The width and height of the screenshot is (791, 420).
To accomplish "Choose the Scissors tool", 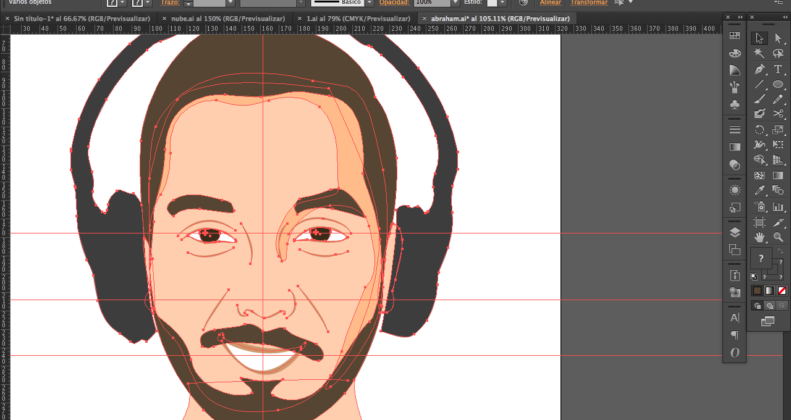I will pyautogui.click(x=778, y=115).
